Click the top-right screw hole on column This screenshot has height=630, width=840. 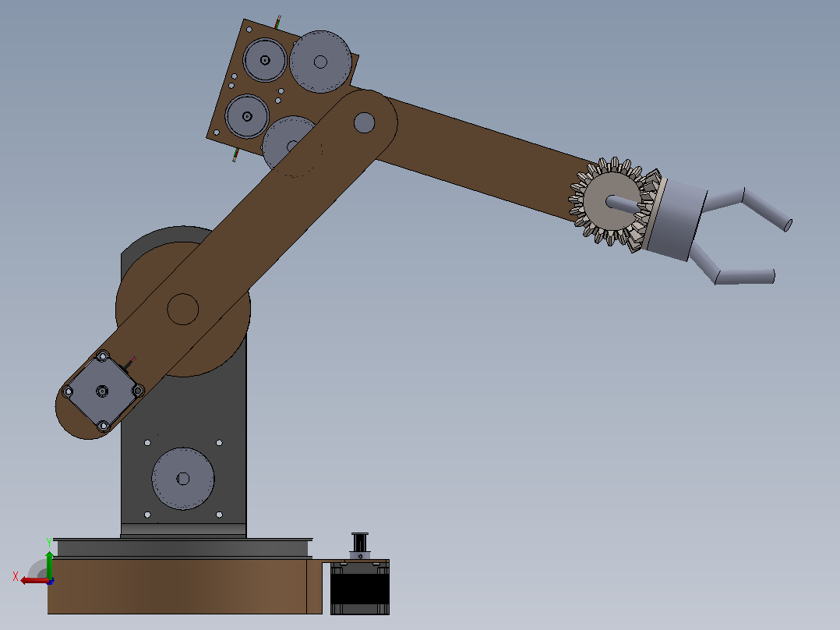219,443
